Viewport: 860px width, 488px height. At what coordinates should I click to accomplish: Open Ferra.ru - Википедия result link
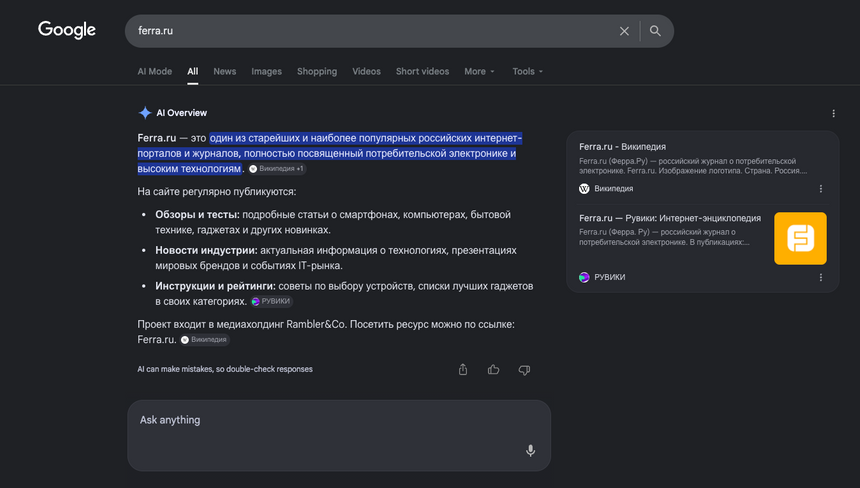pyautogui.click(x=623, y=147)
